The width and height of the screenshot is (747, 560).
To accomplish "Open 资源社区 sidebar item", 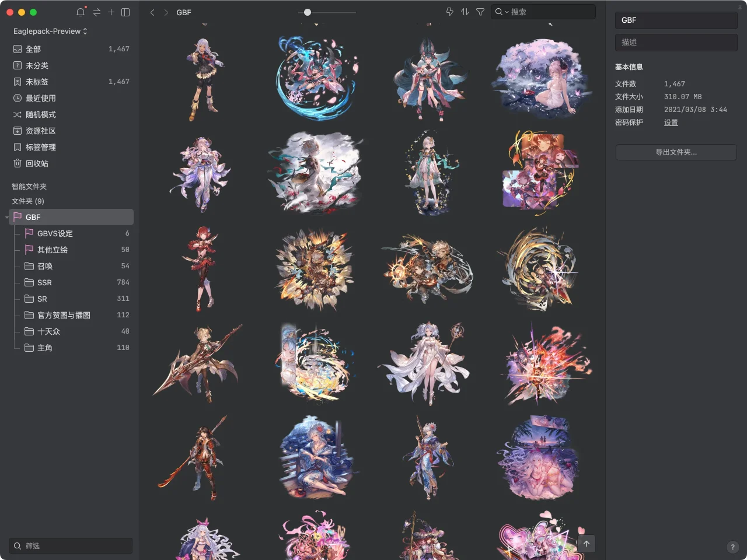I will coord(71,131).
